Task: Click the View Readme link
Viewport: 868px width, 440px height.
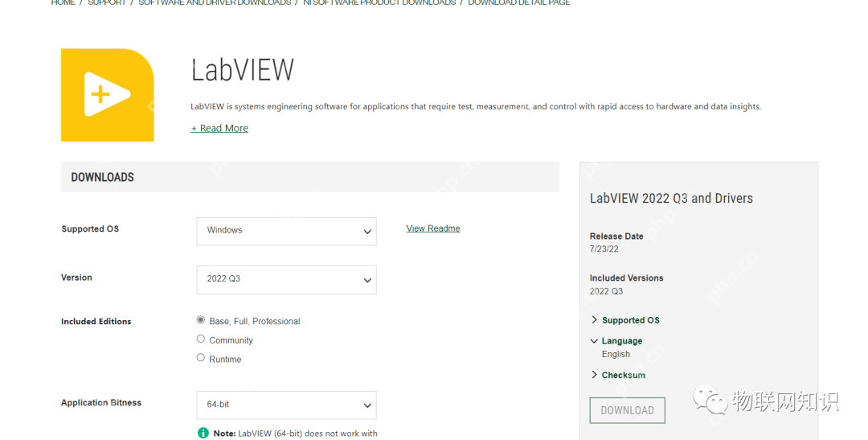Action: [x=433, y=228]
